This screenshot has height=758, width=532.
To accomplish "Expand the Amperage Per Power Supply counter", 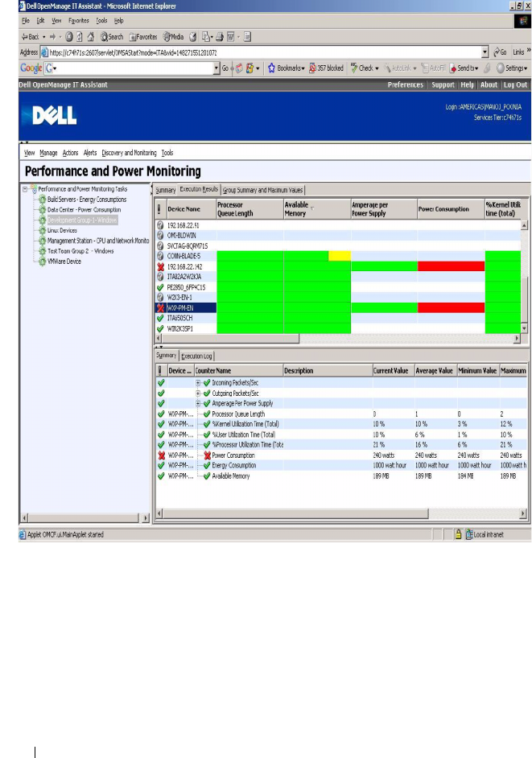I will (198, 404).
